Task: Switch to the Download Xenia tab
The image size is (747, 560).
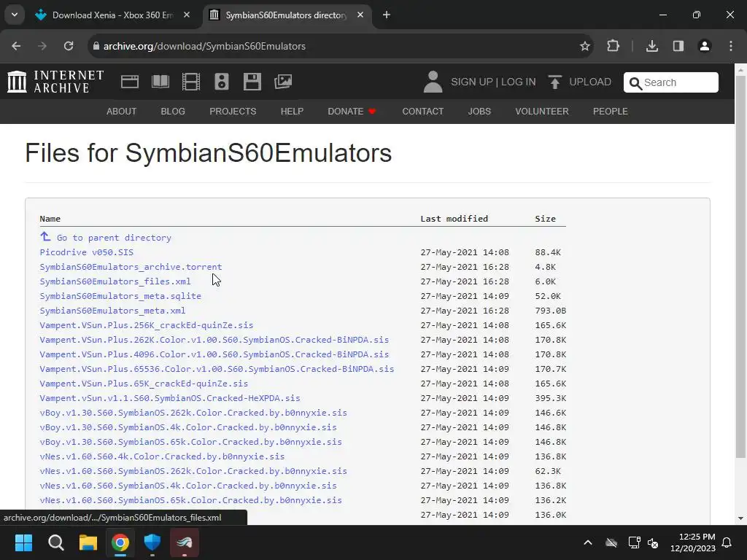Action: [x=113, y=15]
